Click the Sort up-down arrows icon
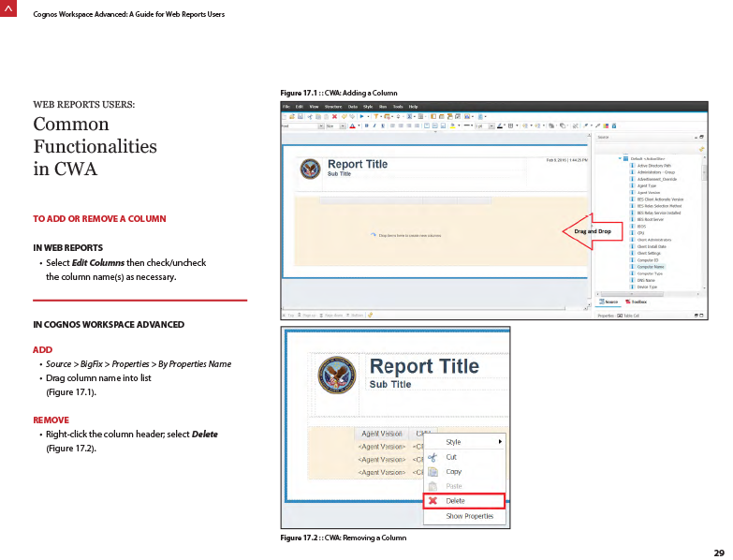Screen dimensions: 733x560 [x=398, y=116]
